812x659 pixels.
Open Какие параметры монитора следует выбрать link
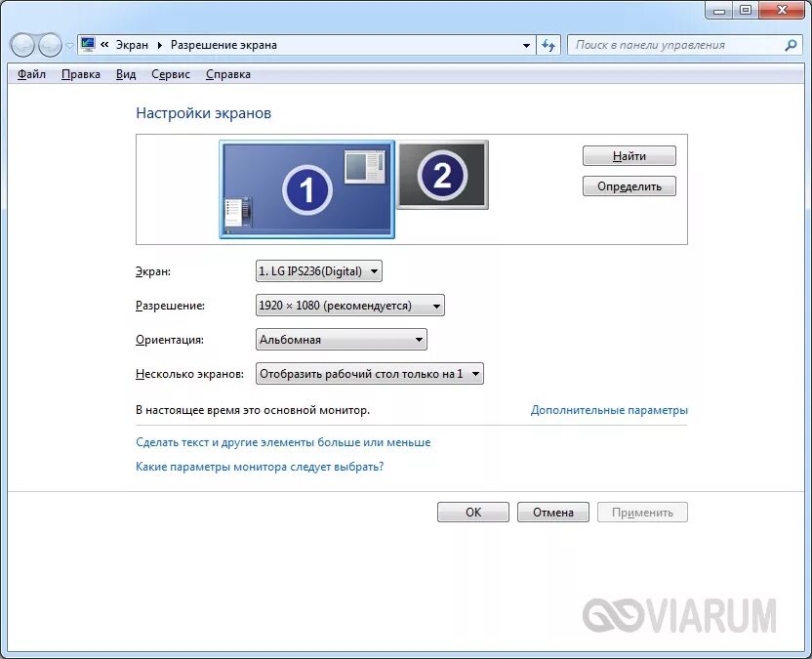click(x=260, y=467)
